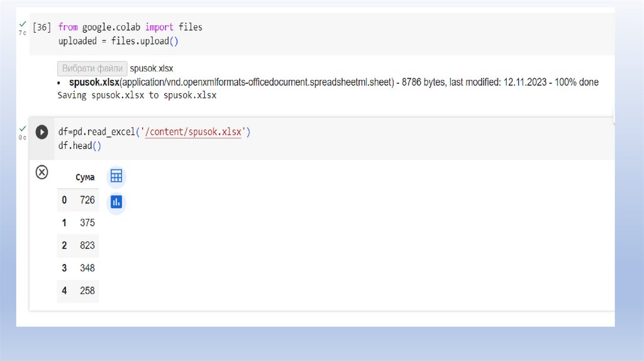
Task: Click the green checkmark of the read_excel cell
Action: pos(23,128)
